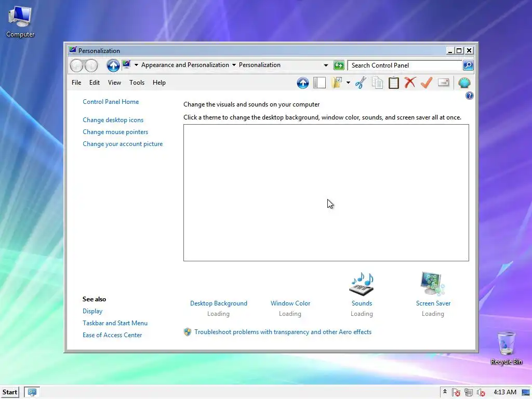Click the Forward navigation arrow button
532x399 pixels.
tap(91, 65)
